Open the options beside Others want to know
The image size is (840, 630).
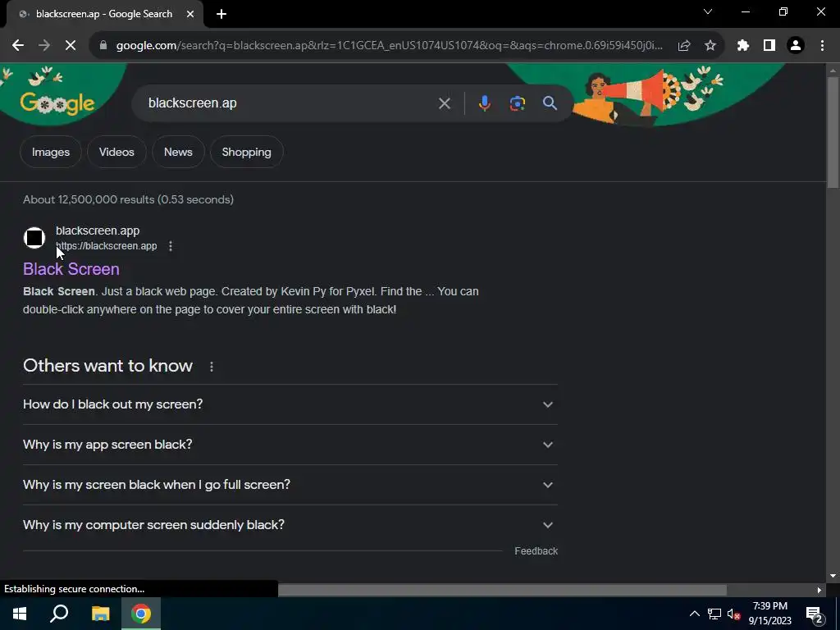point(212,367)
